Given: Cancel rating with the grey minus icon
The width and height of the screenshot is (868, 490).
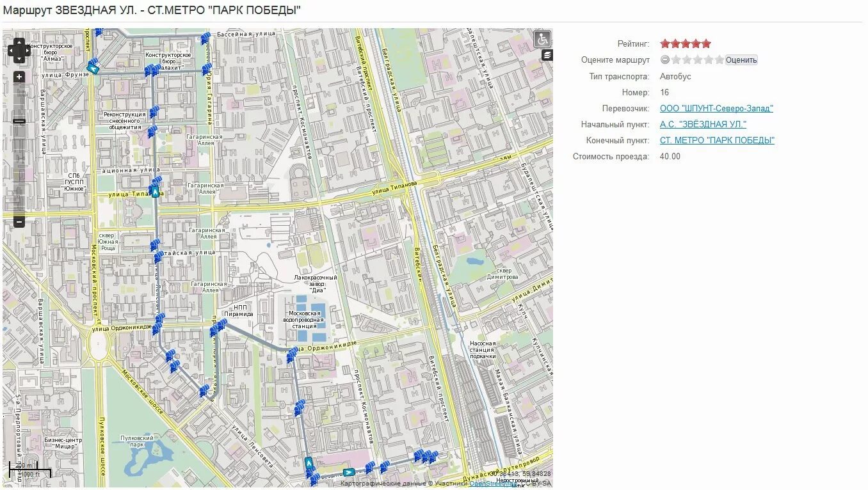Looking at the screenshot, I should tap(665, 59).
